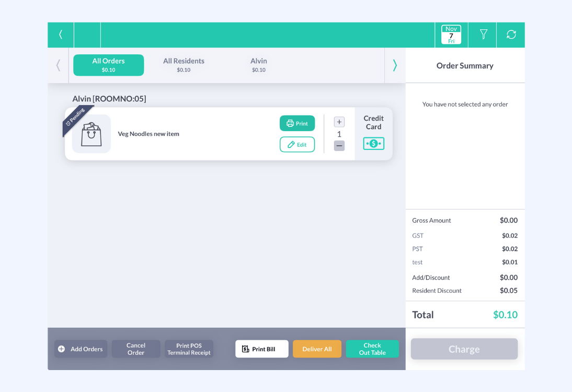Print the Veg Noodles order item
Image resolution: width=572 pixels, height=392 pixels.
[297, 123]
